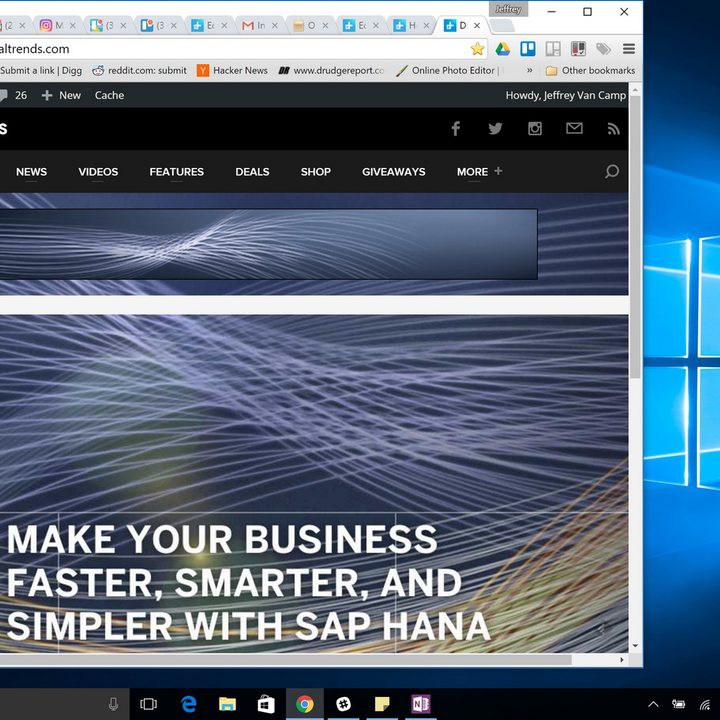Click the yellow bookmark star
Image resolution: width=720 pixels, height=720 pixels.
[478, 49]
